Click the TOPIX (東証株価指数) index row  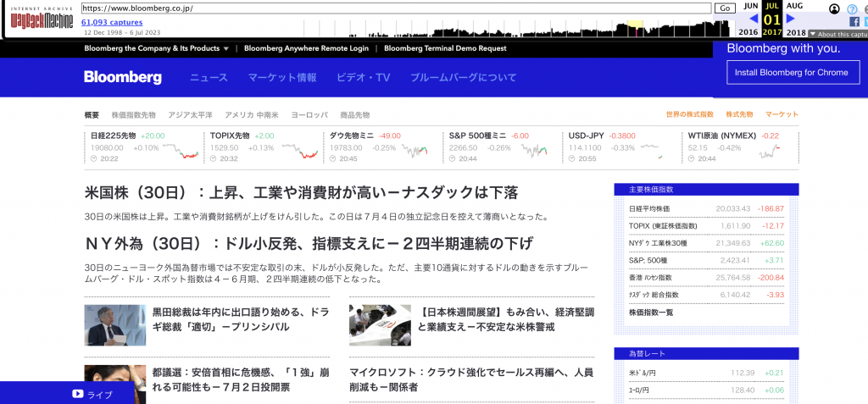tap(706, 226)
